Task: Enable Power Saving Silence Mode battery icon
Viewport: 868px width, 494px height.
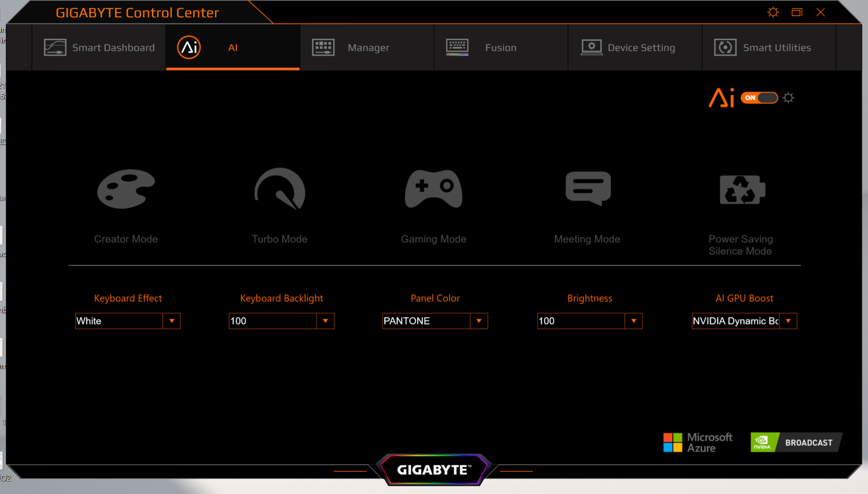Action: [x=742, y=189]
